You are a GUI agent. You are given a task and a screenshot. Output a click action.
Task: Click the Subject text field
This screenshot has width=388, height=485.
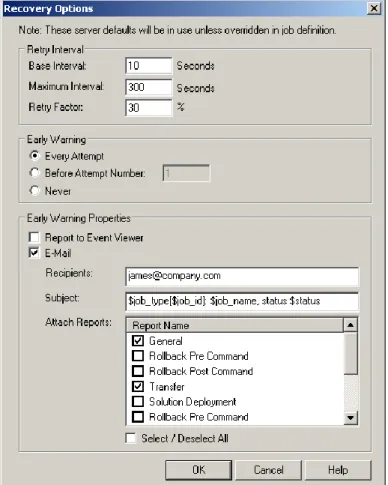point(242,301)
